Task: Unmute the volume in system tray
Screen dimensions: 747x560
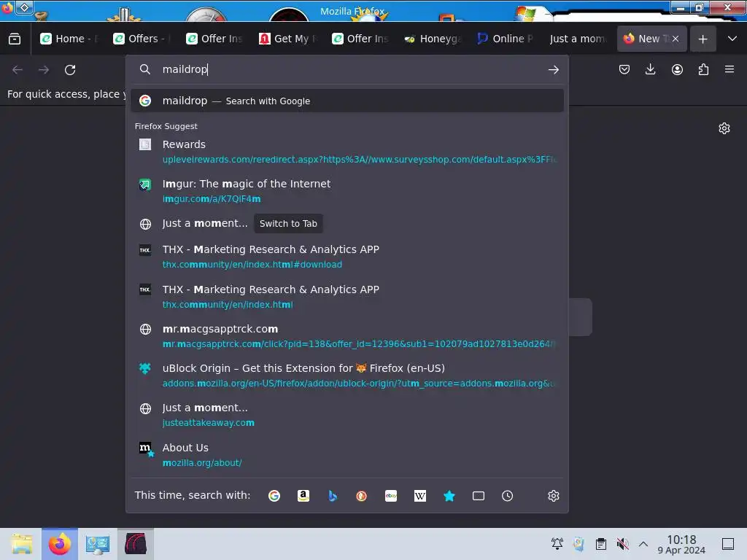Action: [x=622, y=544]
